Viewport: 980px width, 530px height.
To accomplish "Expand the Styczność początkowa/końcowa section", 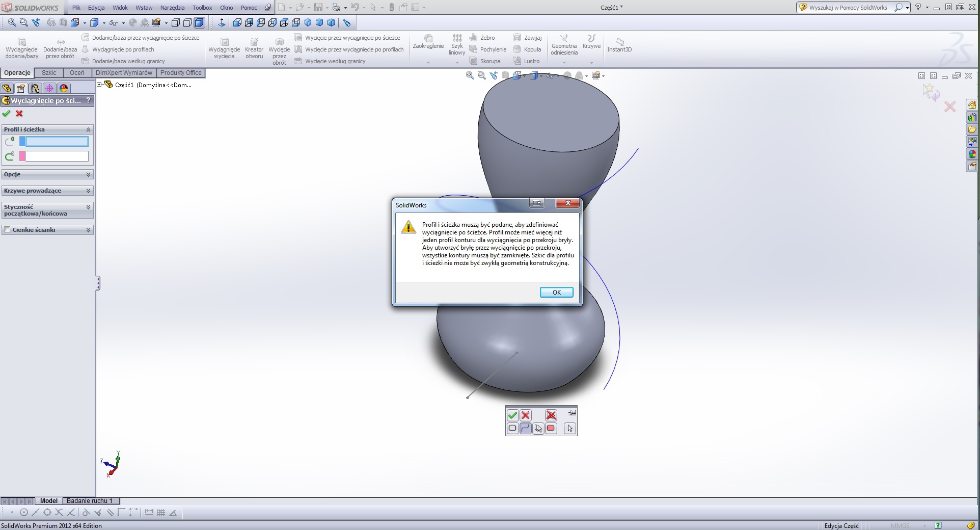I will [88, 207].
